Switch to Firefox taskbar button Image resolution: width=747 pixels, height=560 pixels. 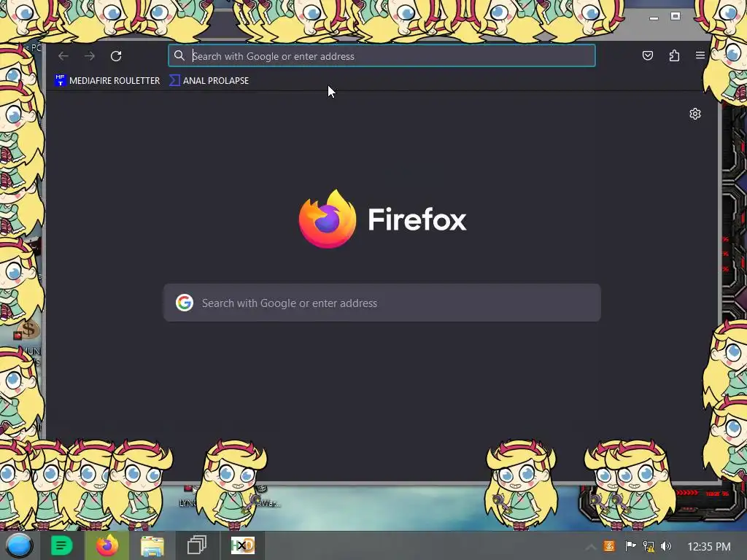pyautogui.click(x=107, y=545)
